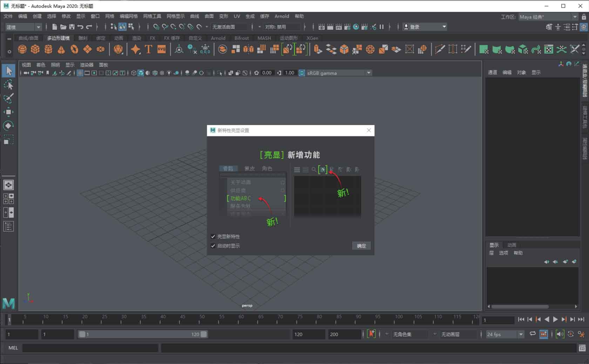Toggle the audio mute speaker icon
Viewport: 589px width, 364px height.
click(x=560, y=334)
